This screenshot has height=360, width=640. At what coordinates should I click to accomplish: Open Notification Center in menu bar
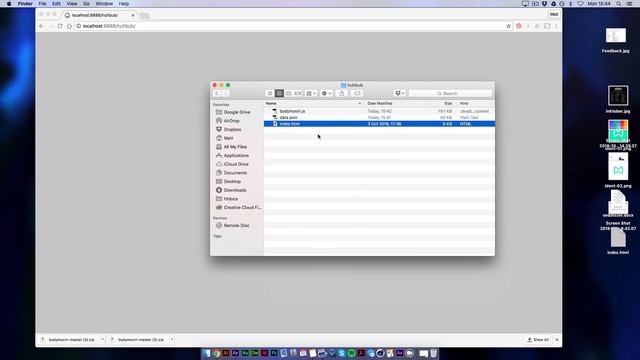[630, 4]
